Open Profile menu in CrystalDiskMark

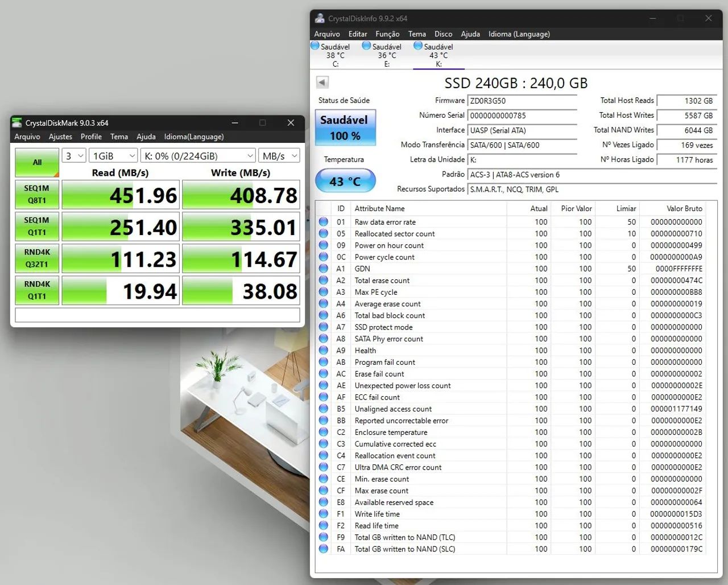pos(91,137)
